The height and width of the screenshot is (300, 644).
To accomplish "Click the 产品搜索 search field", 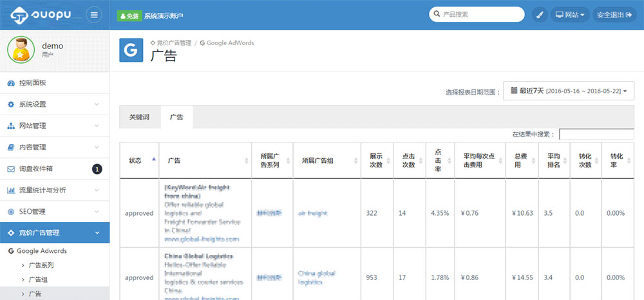I will coord(480,14).
